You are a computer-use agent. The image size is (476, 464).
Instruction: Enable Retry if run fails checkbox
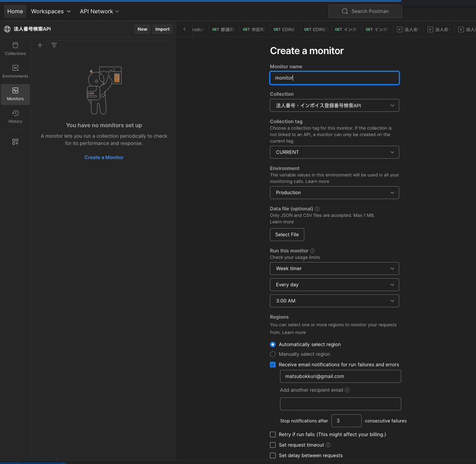(x=273, y=435)
